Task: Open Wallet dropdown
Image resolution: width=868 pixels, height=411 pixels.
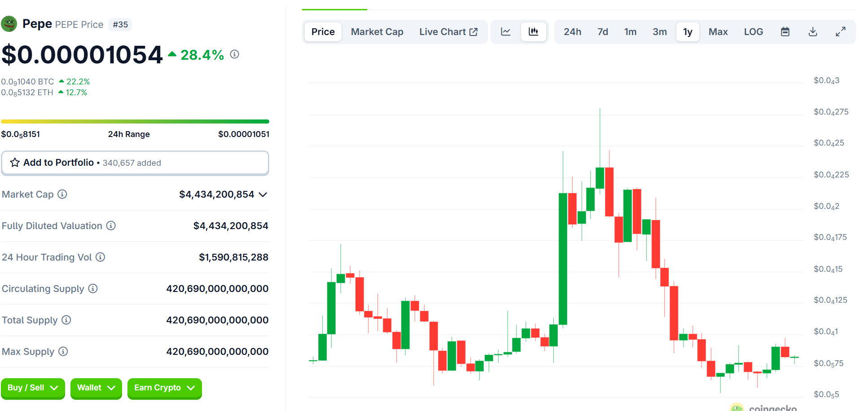Action: click(x=96, y=388)
